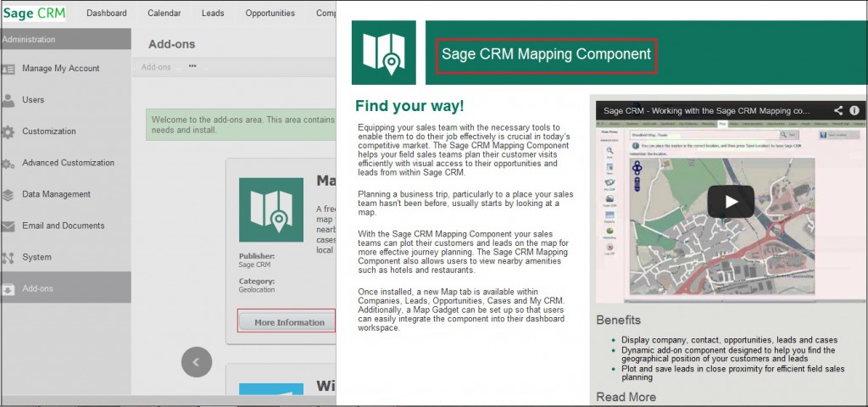Play the Sage CRM mapping video

(x=731, y=202)
